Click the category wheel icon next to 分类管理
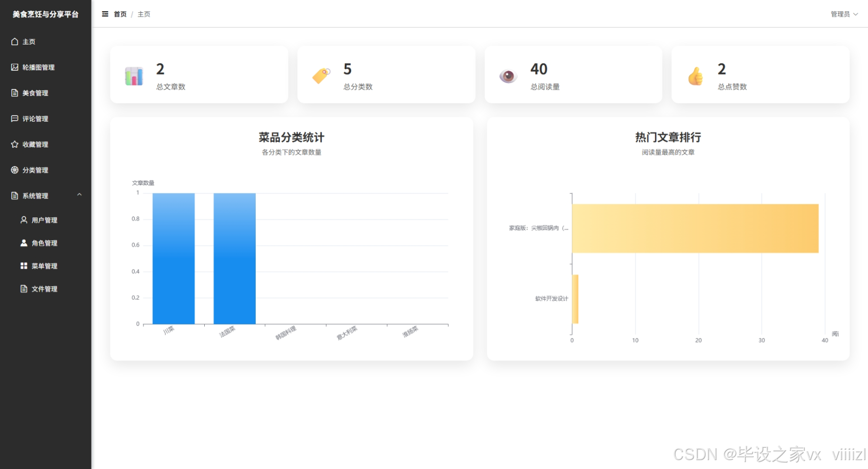This screenshot has height=469, width=868. 15,170
